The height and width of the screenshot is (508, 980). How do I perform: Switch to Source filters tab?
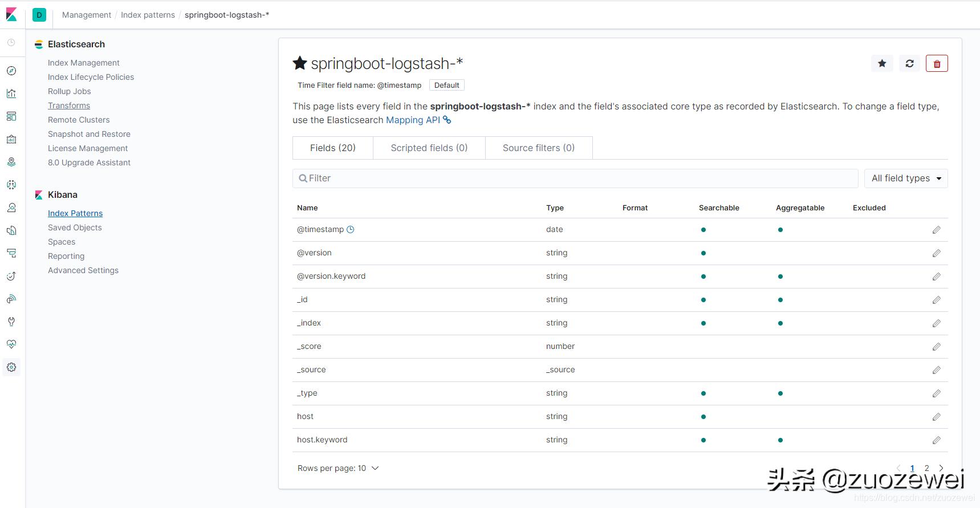point(538,148)
